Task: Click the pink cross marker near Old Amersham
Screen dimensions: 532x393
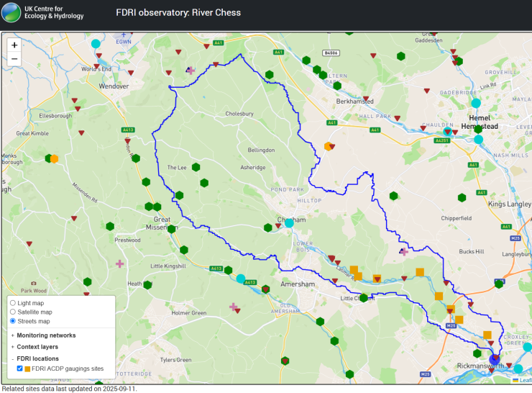Action: (x=233, y=307)
